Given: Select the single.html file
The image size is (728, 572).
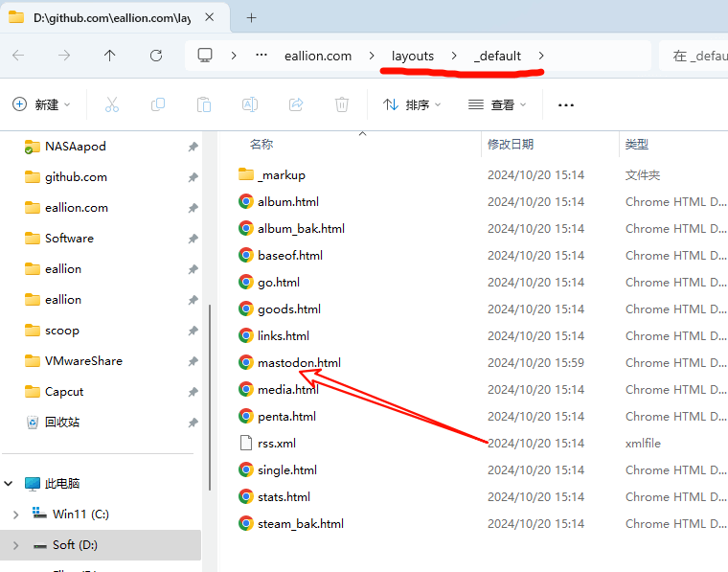Looking at the screenshot, I should tap(287, 469).
